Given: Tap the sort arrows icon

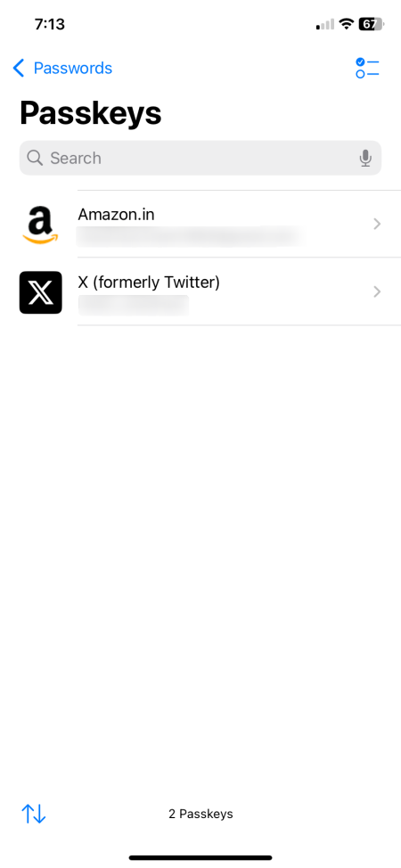Looking at the screenshot, I should pos(33,814).
